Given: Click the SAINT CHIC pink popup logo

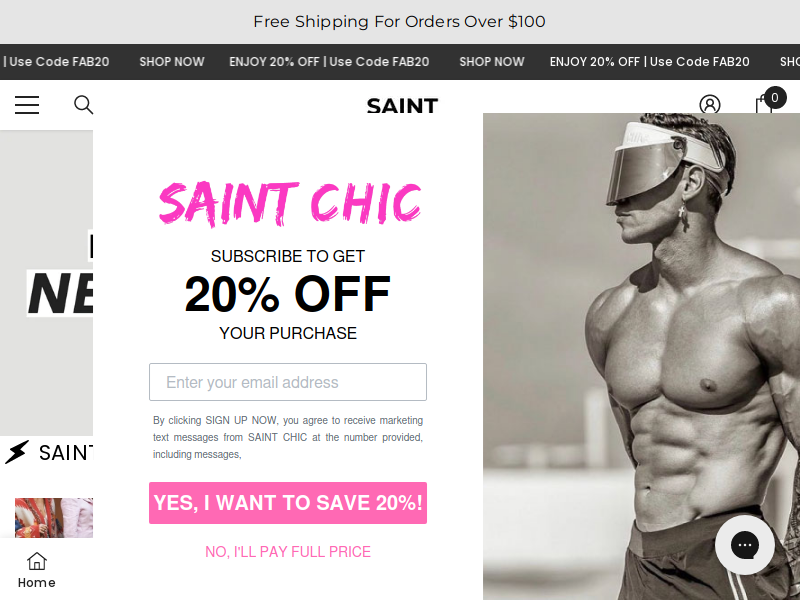Looking at the screenshot, I should click(x=290, y=204).
